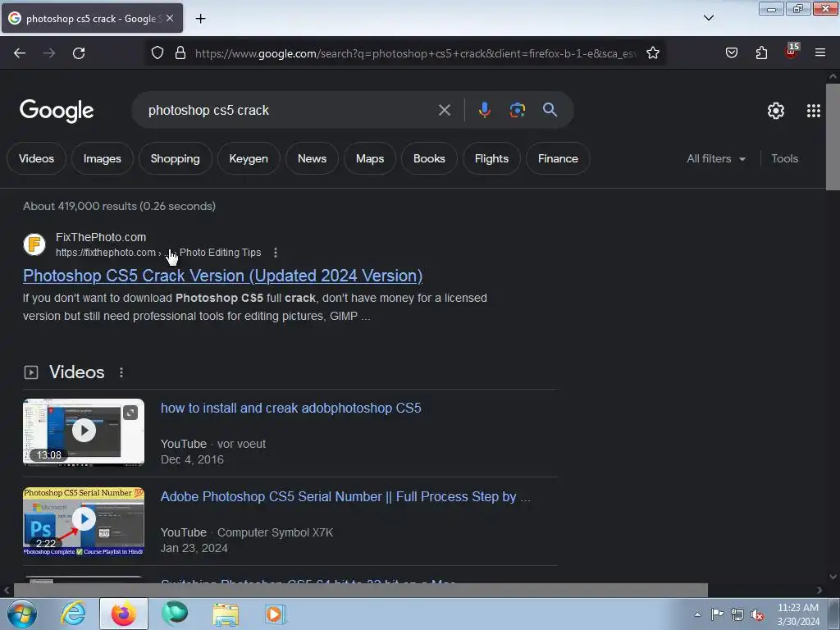
Task: Filter results by Images
Action: [102, 158]
